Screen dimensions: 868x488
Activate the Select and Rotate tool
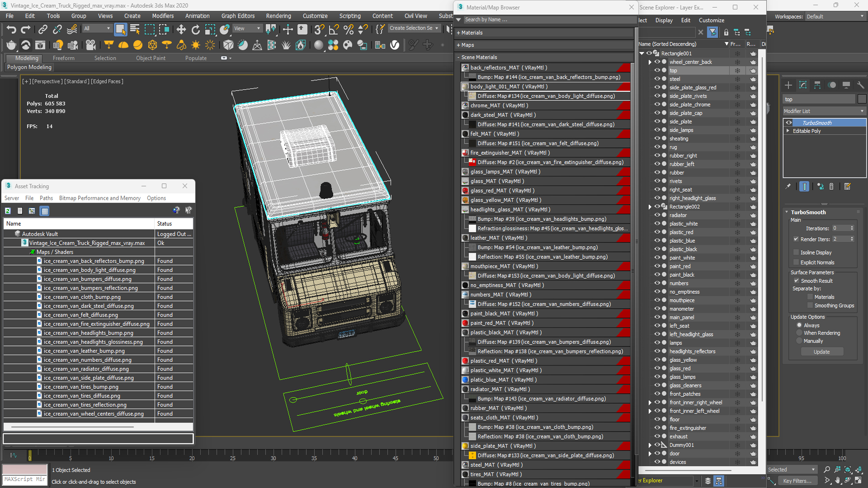195,29
